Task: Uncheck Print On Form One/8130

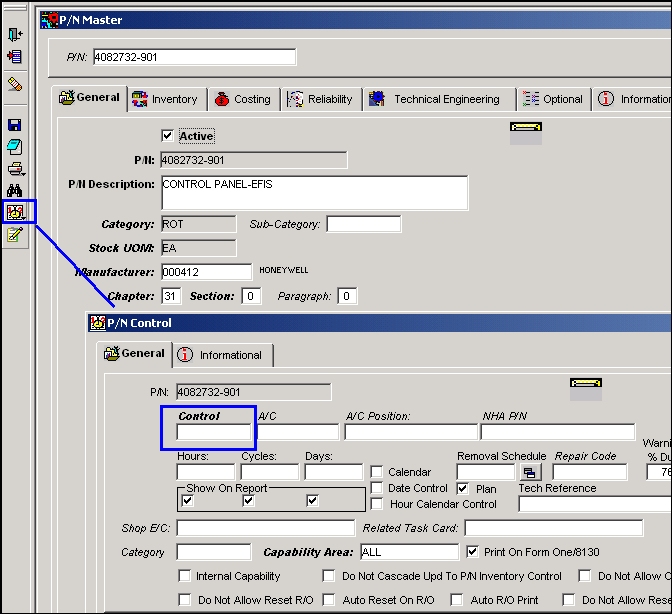Action: click(472, 551)
